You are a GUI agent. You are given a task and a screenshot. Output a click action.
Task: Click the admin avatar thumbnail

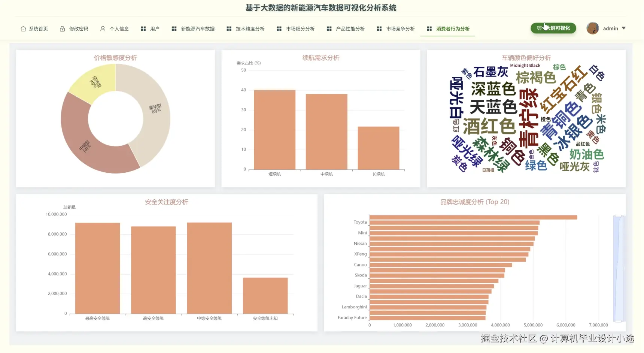pyautogui.click(x=593, y=28)
